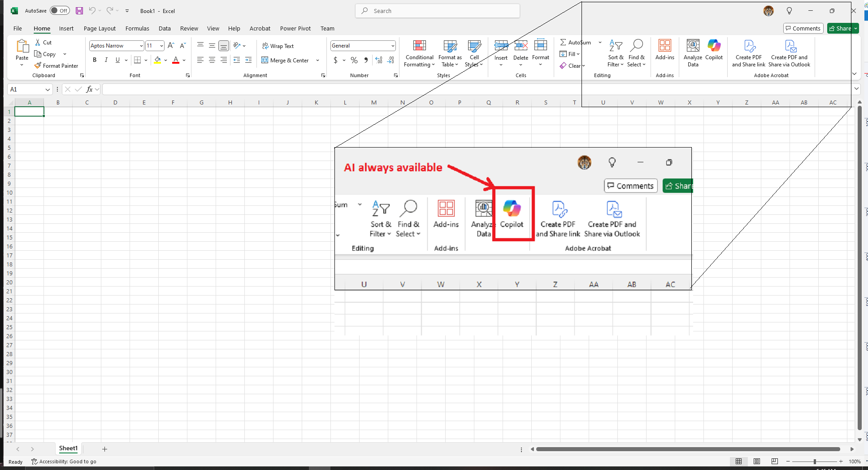Click the Format as Table icon
Image resolution: width=868 pixels, height=470 pixels.
coord(450,46)
